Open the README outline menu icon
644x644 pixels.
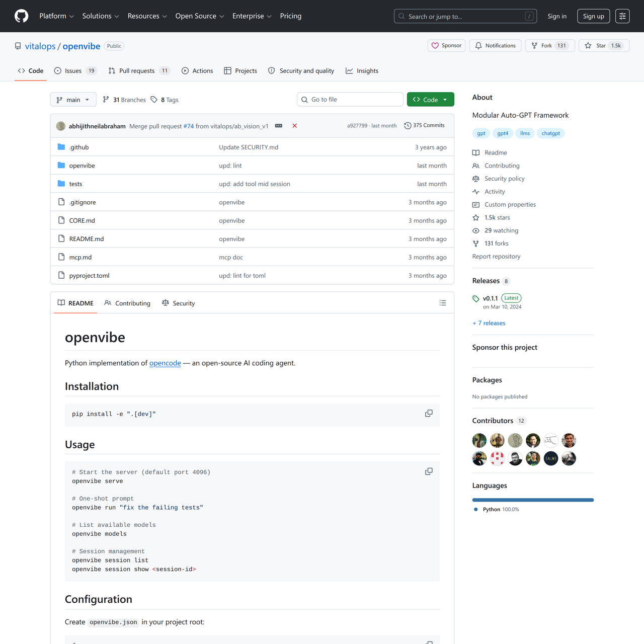(x=443, y=303)
